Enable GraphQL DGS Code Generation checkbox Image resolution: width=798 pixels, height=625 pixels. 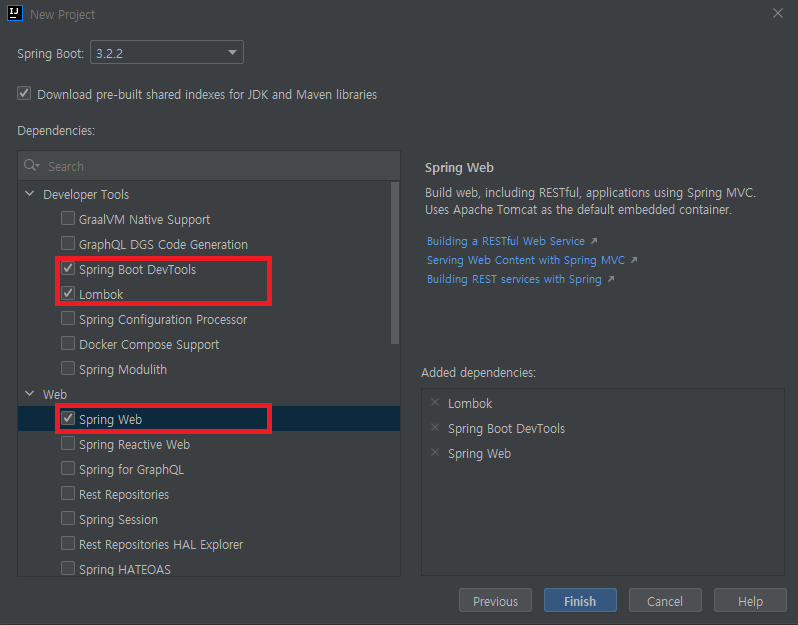68,243
